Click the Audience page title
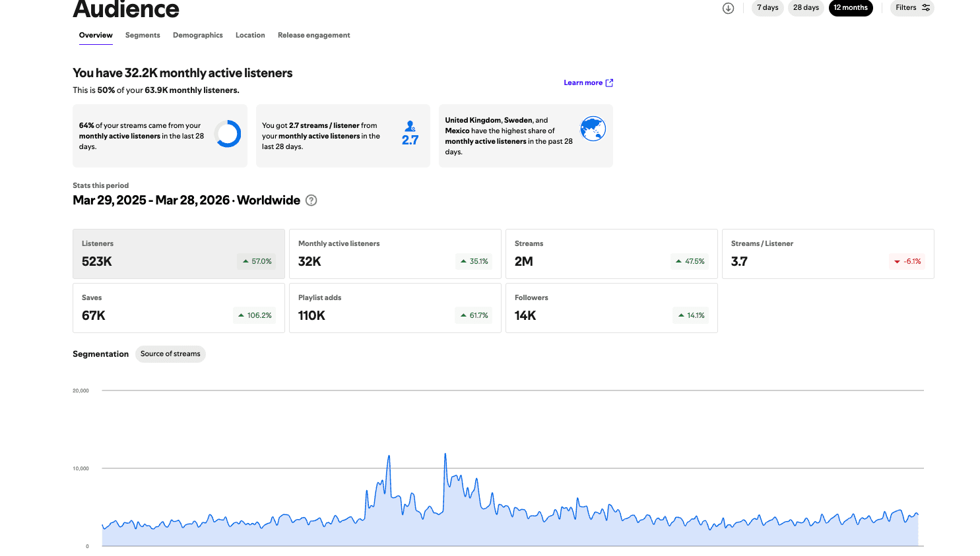 (x=126, y=9)
